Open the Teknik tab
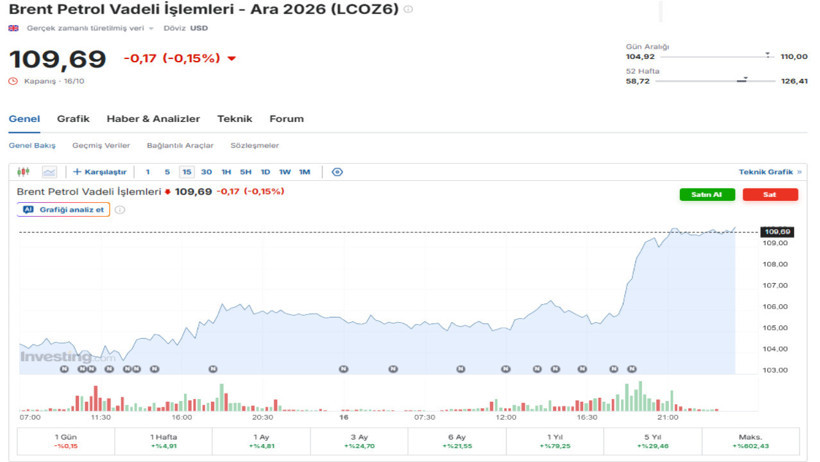The height and width of the screenshot is (462, 820). click(235, 119)
